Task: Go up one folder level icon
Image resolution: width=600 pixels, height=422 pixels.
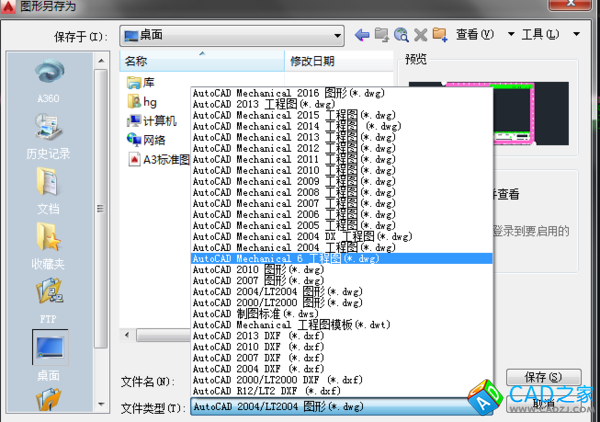Action: (382, 35)
